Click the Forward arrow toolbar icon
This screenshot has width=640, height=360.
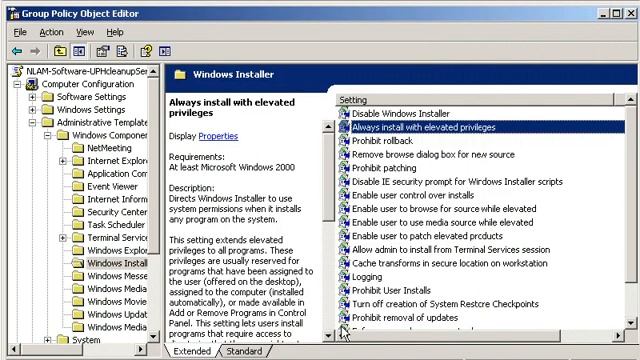36,51
